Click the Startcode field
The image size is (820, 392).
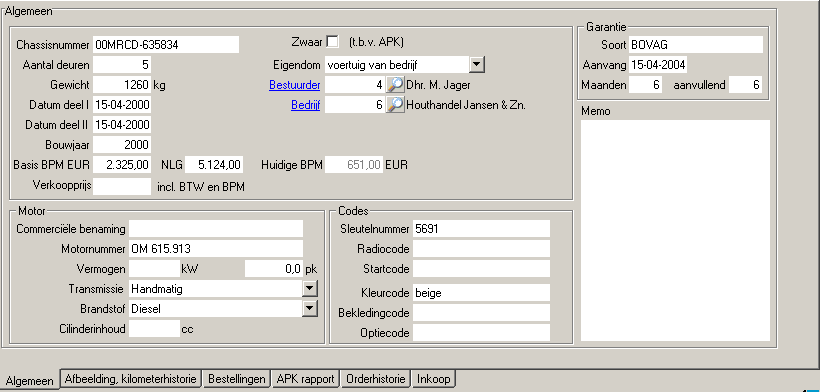click(481, 269)
